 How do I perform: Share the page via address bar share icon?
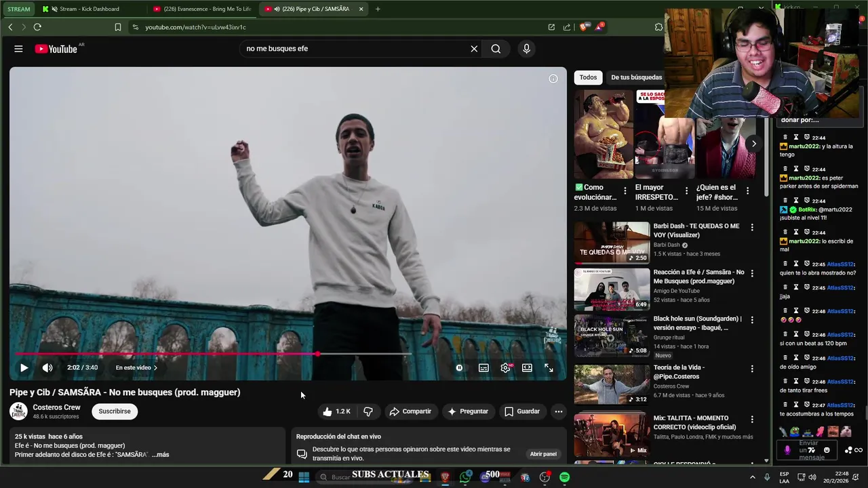pos(567,27)
